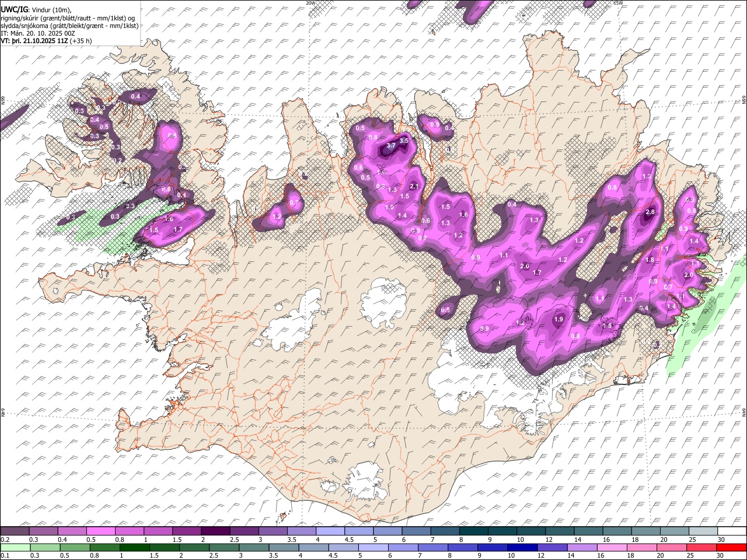Image resolution: width=747 pixels, height=560 pixels.
Task: Click the "18" label in lower legend row
Action: (x=630, y=556)
